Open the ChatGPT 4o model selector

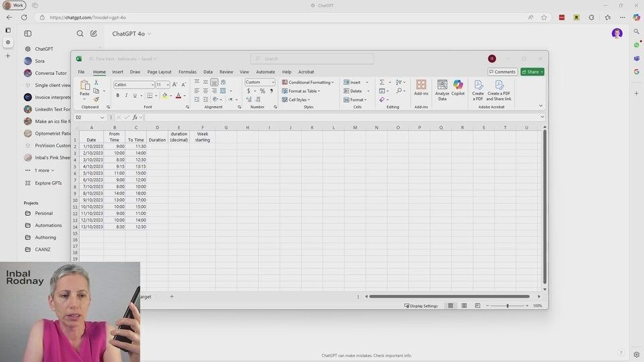pos(131,34)
